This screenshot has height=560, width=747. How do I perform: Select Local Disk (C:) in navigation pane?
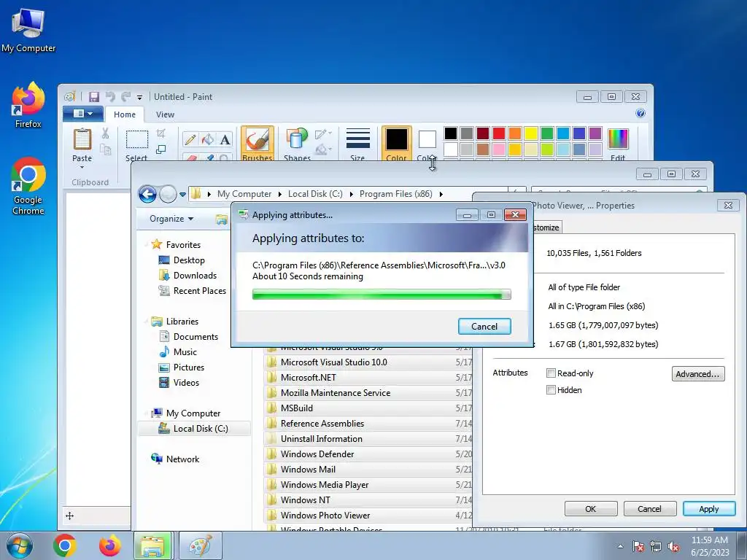pos(201,429)
